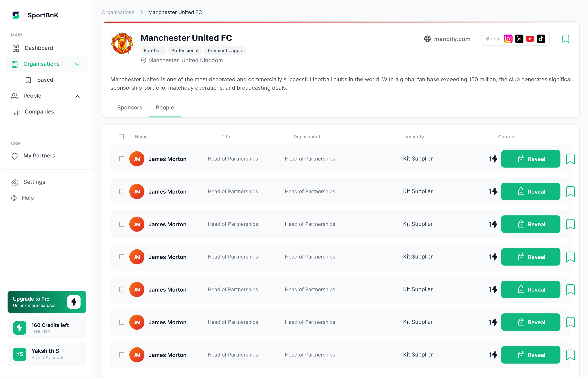Reveal contact for first James Morton row
The image size is (588, 379).
pos(531,159)
